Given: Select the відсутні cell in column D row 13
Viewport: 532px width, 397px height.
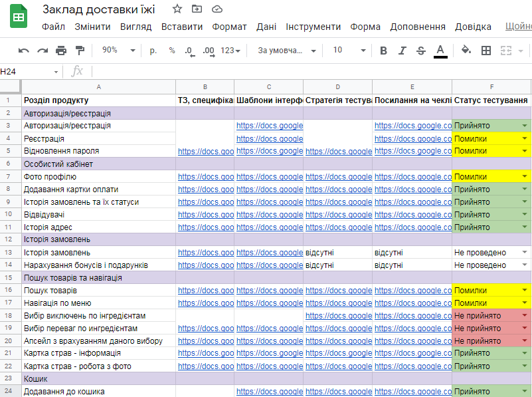Looking at the screenshot, I should point(337,253).
